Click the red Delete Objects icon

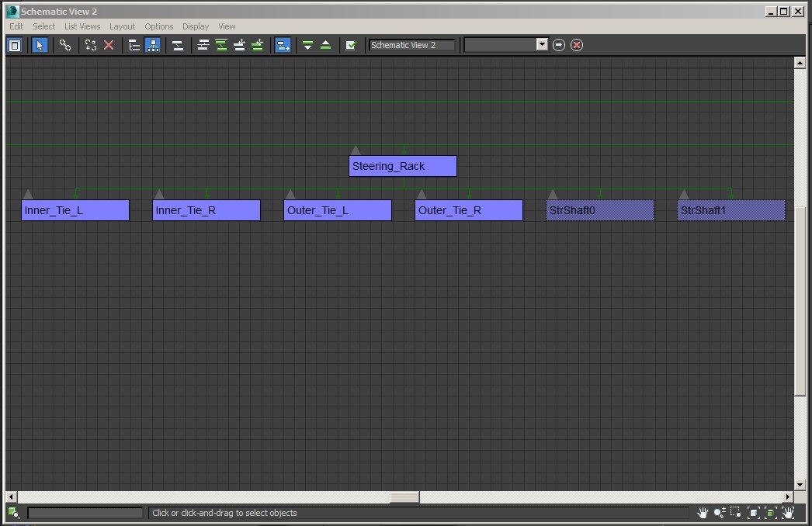pos(109,45)
